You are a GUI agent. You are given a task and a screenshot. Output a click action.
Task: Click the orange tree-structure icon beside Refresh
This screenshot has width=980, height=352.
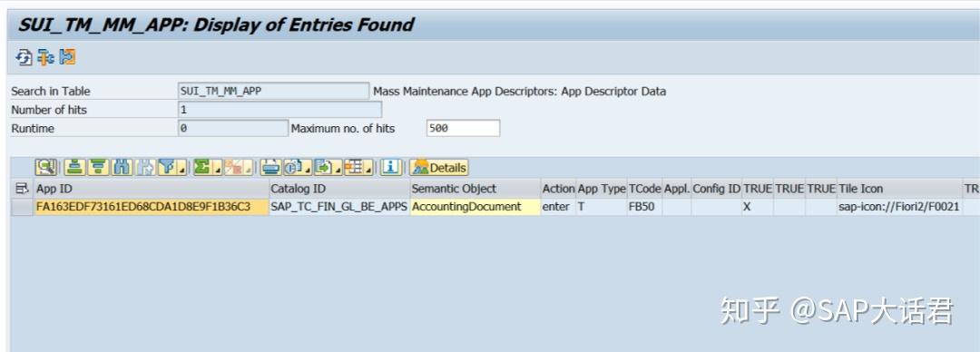pos(45,57)
